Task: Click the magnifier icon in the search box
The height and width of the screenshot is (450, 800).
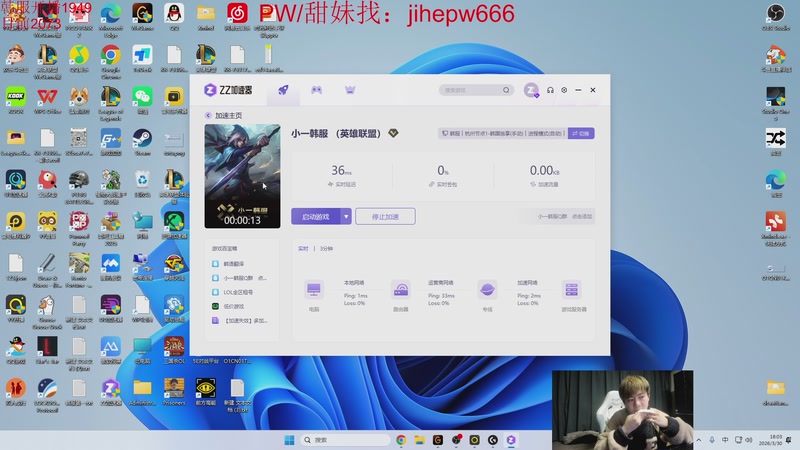Action: (x=506, y=90)
